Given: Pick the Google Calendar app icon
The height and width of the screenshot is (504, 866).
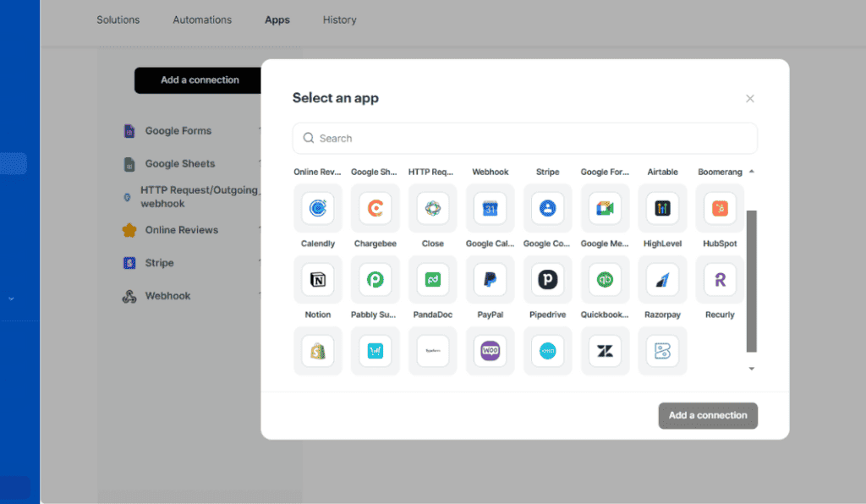Looking at the screenshot, I should [x=490, y=208].
